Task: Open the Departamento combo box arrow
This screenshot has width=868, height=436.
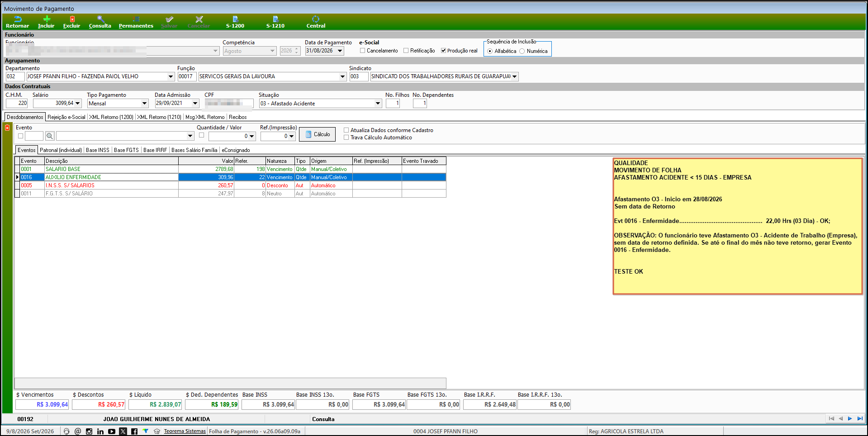Action: [171, 76]
